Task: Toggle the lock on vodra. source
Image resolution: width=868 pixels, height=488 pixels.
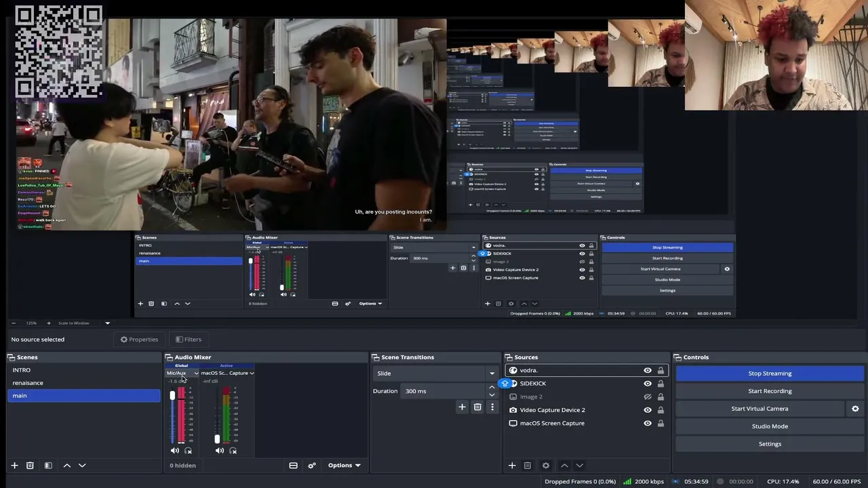Action: click(660, 371)
